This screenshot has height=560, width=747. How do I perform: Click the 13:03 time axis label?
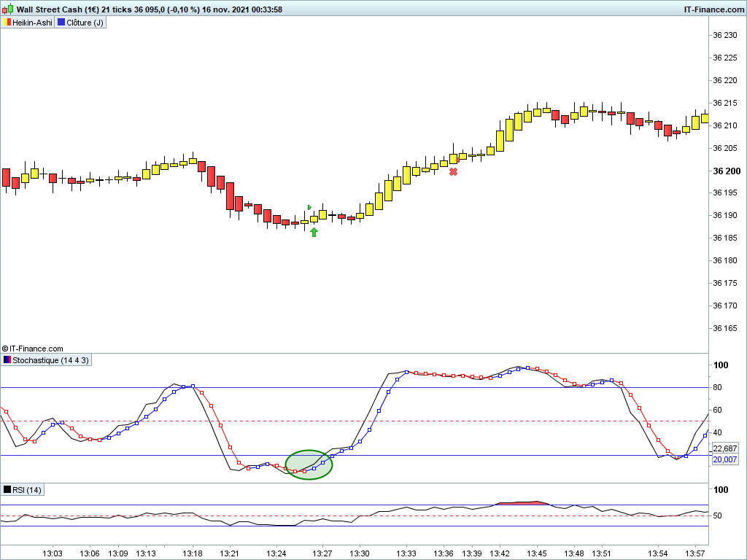[x=53, y=553]
